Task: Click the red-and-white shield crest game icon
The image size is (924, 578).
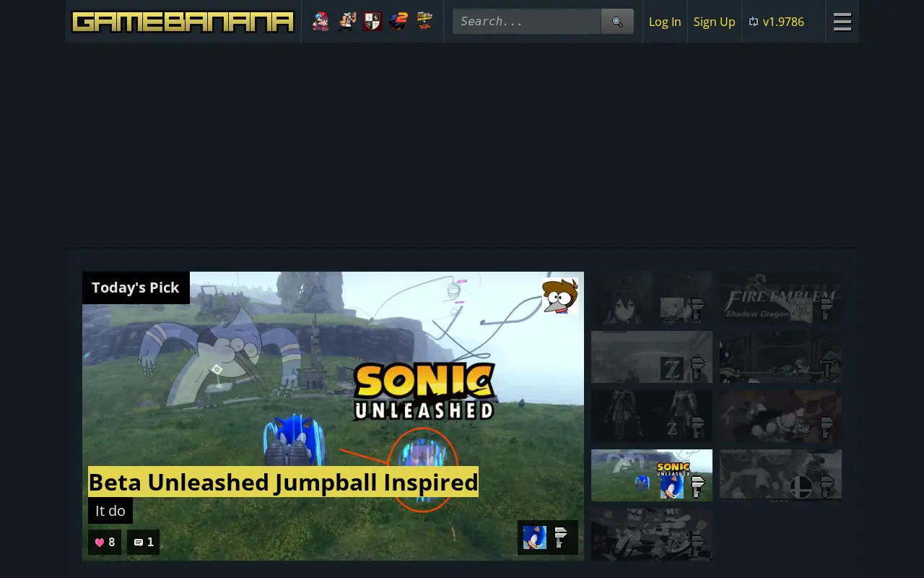Action: [x=372, y=22]
